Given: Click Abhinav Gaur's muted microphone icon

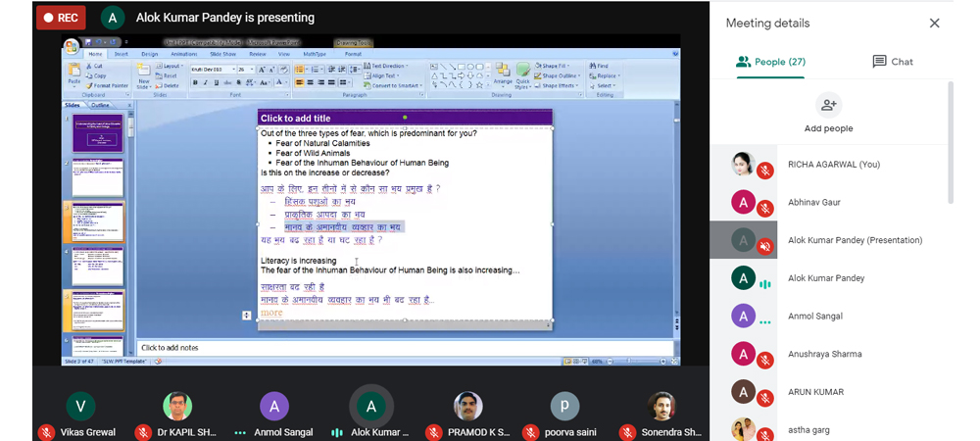Looking at the screenshot, I should point(764,209).
